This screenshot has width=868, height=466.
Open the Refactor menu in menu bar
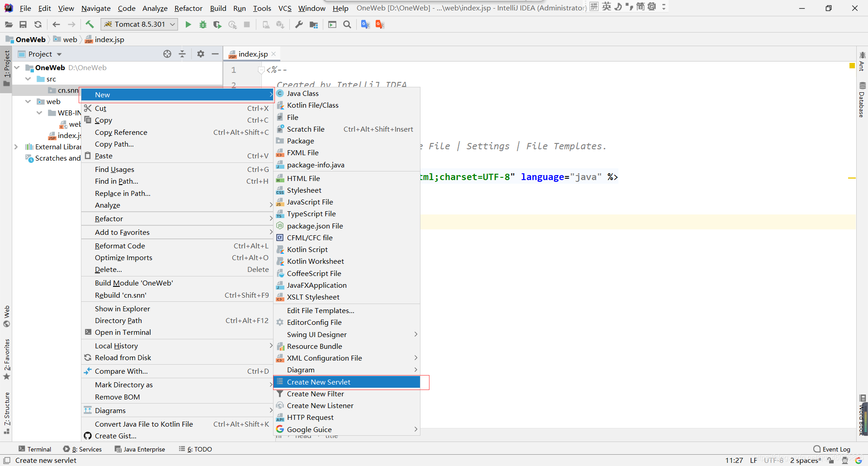188,8
